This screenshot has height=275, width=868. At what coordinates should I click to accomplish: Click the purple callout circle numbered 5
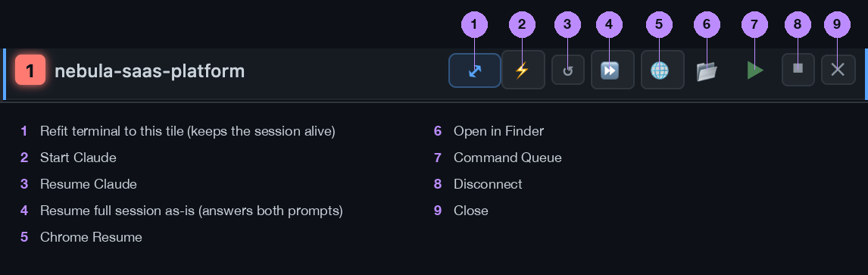658,23
